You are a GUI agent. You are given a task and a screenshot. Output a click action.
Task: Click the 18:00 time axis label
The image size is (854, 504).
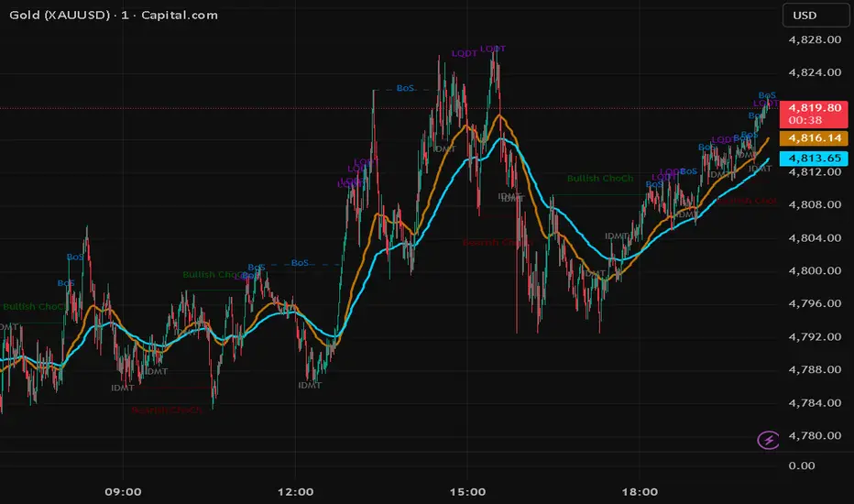coord(640,492)
